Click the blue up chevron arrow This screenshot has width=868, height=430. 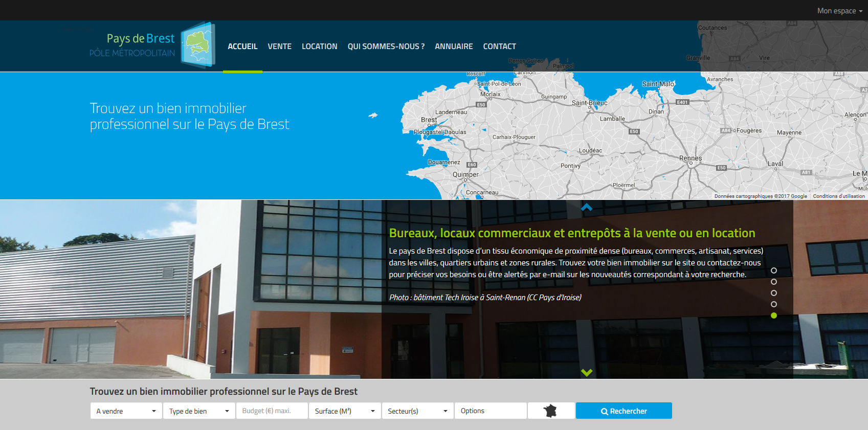587,207
